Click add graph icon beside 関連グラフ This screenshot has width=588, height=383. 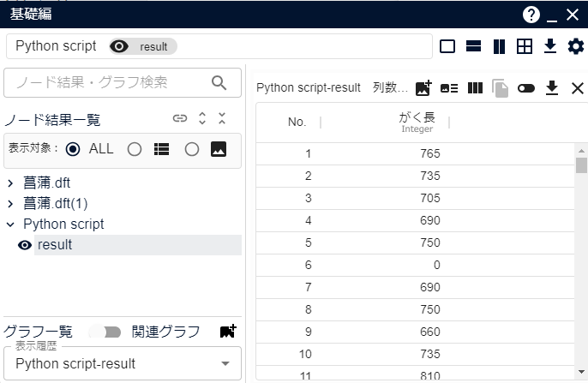[228, 332]
